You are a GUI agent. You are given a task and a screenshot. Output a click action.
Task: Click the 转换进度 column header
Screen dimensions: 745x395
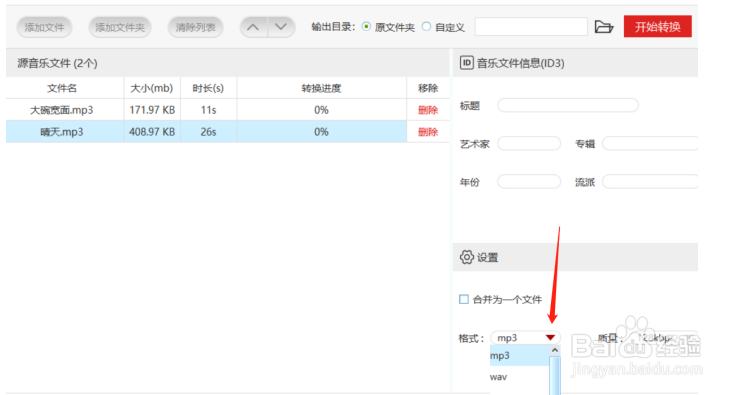click(322, 88)
